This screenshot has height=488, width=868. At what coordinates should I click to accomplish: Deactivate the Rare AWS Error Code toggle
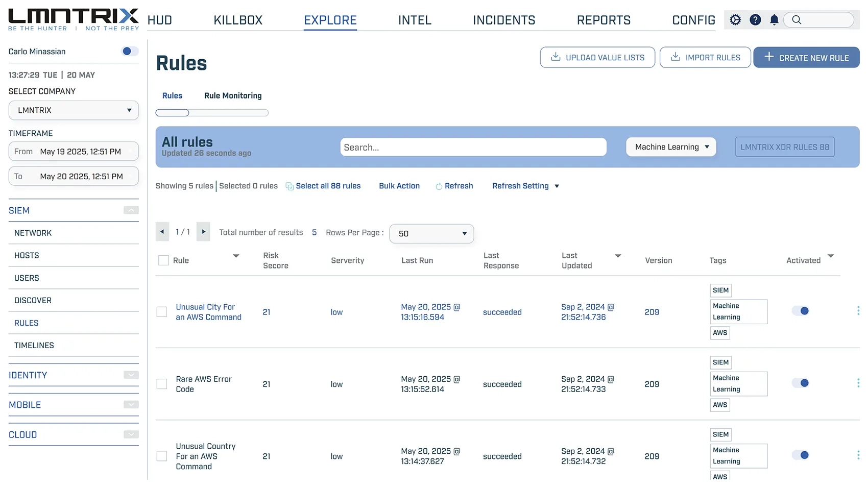tap(801, 383)
